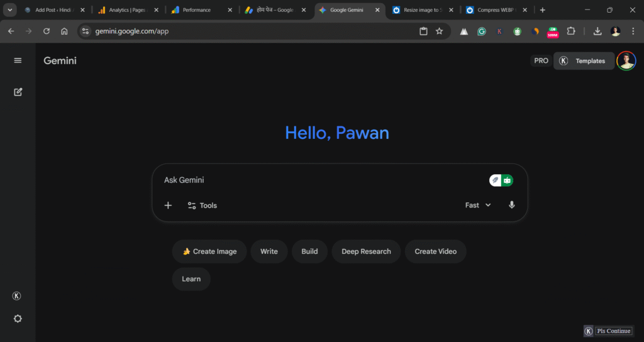
Task: Open the red K extension in toolbar
Action: click(499, 31)
